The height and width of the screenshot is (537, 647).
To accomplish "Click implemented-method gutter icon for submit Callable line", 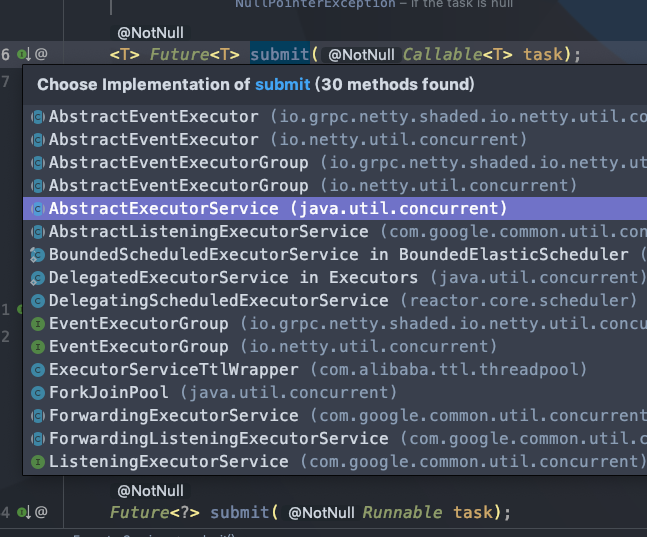I will pos(24,54).
